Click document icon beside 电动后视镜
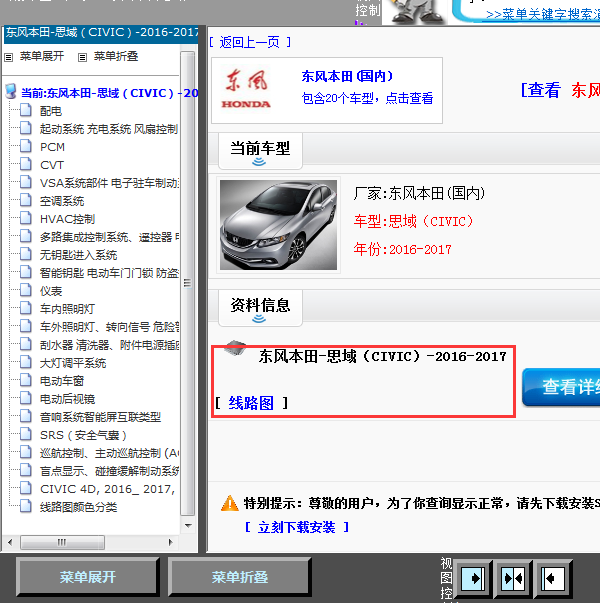Viewport: 600px width, 603px height. point(26,398)
